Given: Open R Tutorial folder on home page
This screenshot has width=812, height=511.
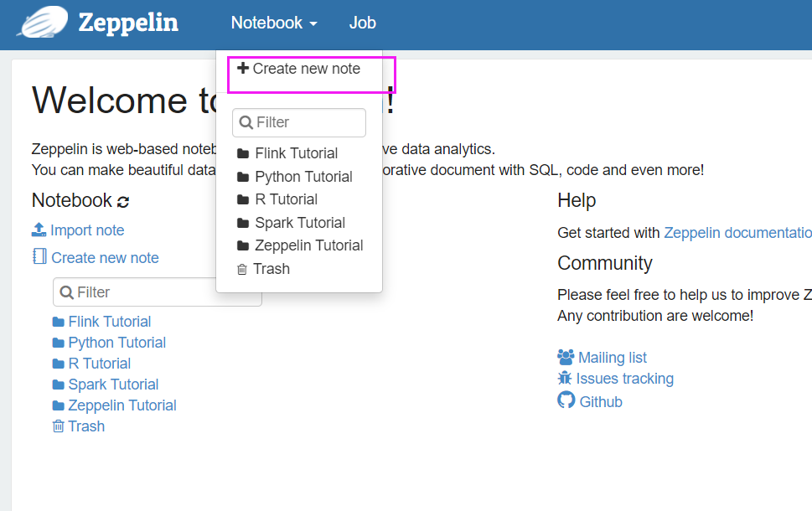Looking at the screenshot, I should [x=99, y=364].
